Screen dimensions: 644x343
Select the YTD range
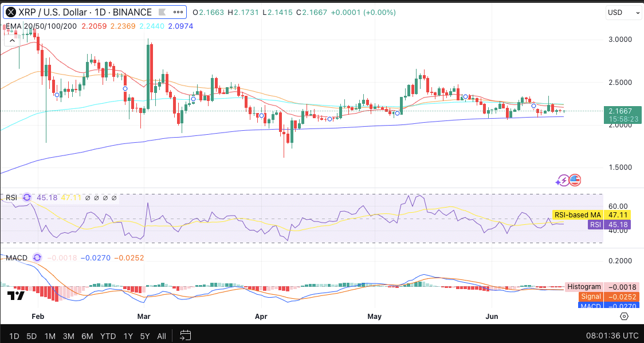tap(108, 336)
